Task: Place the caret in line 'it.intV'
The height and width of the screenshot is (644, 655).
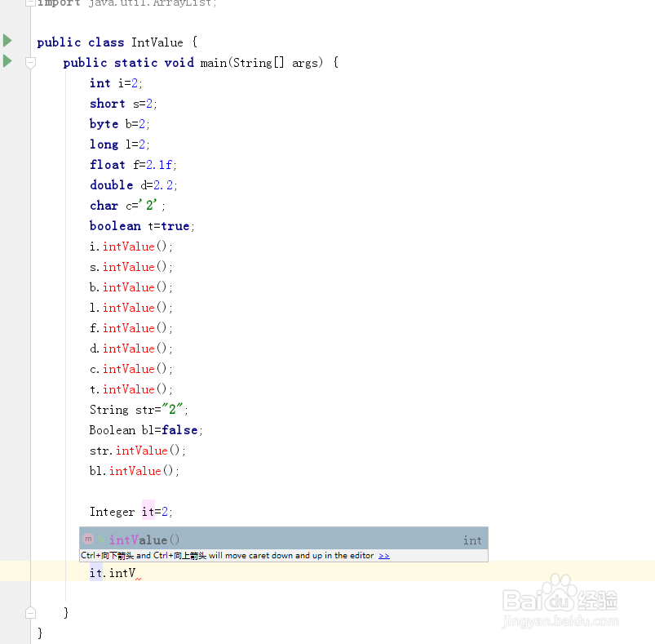Action: click(113, 573)
